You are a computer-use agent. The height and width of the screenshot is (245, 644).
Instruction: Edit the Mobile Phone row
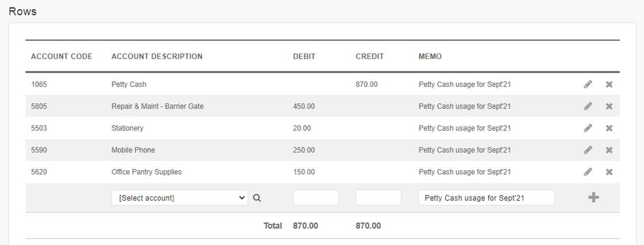(588, 150)
